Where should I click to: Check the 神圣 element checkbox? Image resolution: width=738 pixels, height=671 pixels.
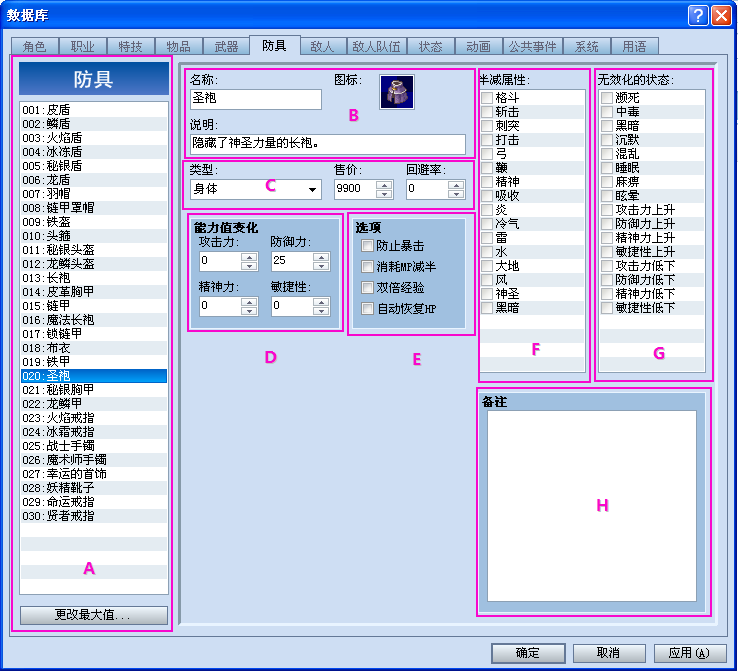pos(487,294)
